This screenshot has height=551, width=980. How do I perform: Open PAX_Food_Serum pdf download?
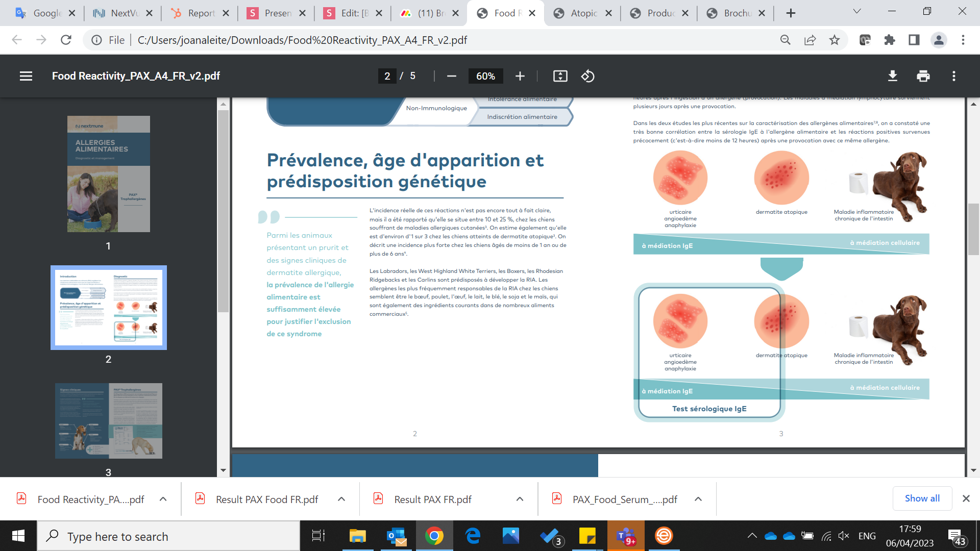pyautogui.click(x=624, y=499)
